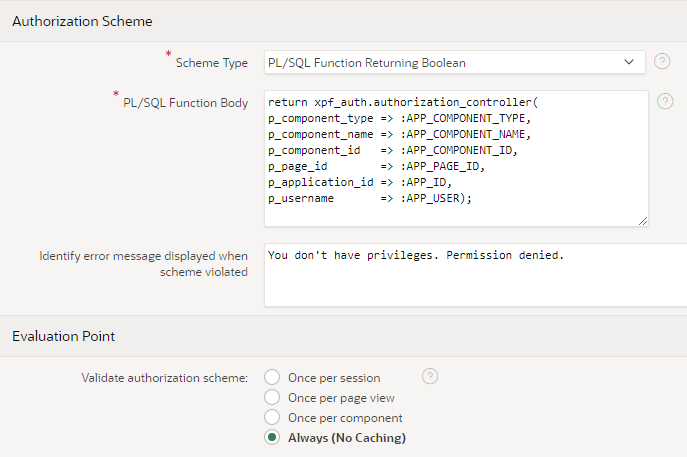This screenshot has width=687, height=457.
Task: Click the return xpf_auth.authorization_controller line
Action: 403,102
